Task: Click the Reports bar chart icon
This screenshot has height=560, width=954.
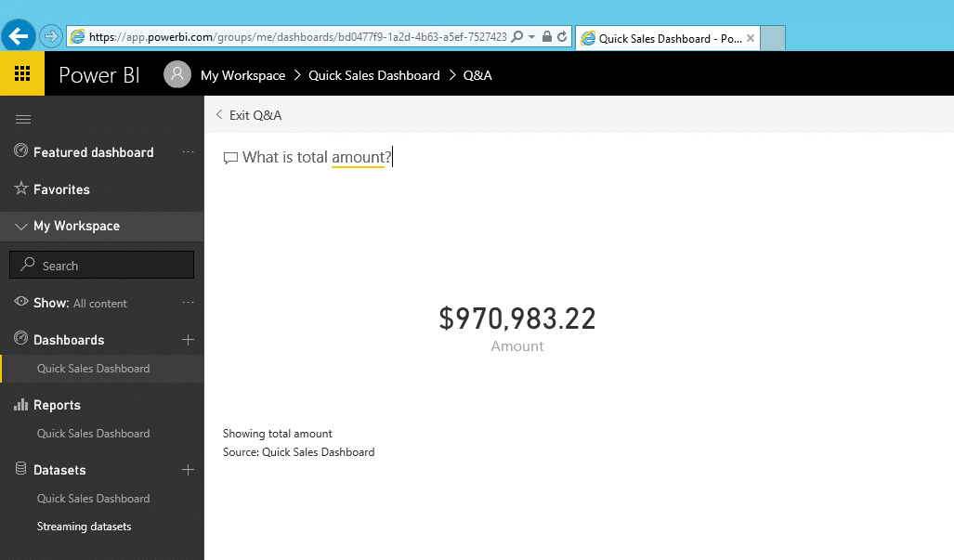Action: click(x=21, y=404)
